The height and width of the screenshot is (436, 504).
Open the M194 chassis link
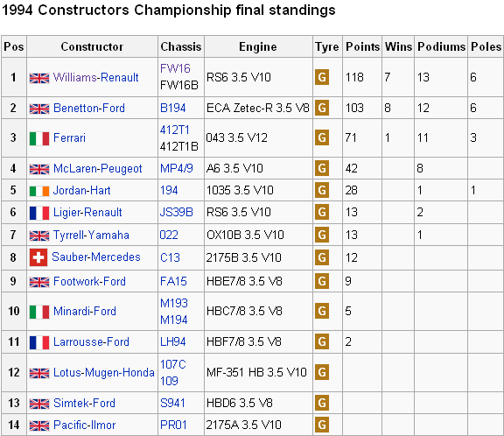click(174, 320)
